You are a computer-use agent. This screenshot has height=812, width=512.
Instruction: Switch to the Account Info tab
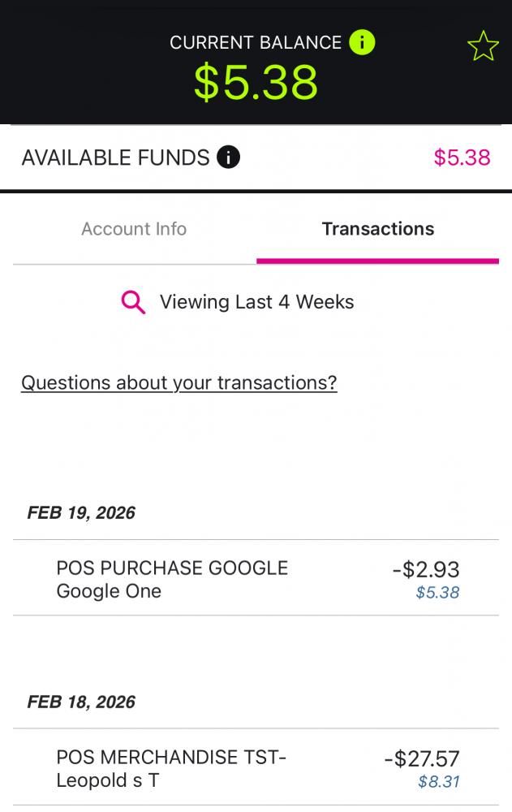(x=134, y=229)
